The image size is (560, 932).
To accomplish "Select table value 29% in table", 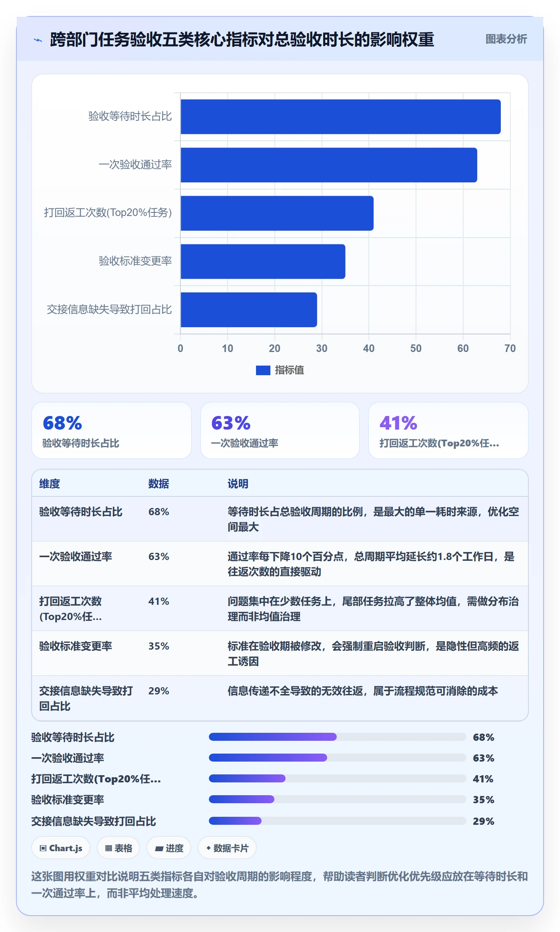I will (159, 691).
